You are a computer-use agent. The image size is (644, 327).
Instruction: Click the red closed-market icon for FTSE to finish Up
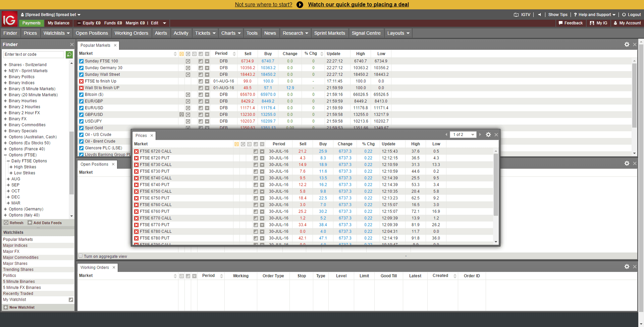(81, 81)
